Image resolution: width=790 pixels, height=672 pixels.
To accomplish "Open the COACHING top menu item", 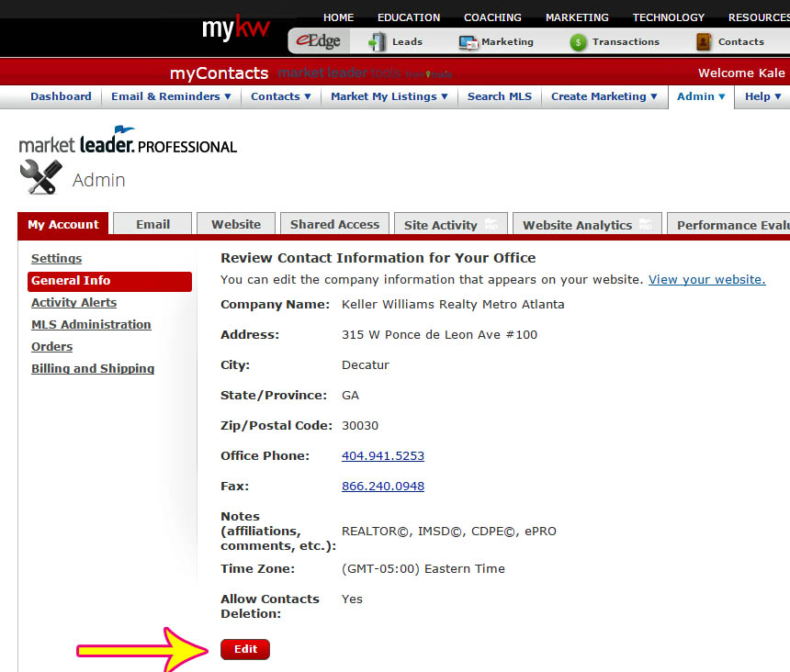I will 492,17.
